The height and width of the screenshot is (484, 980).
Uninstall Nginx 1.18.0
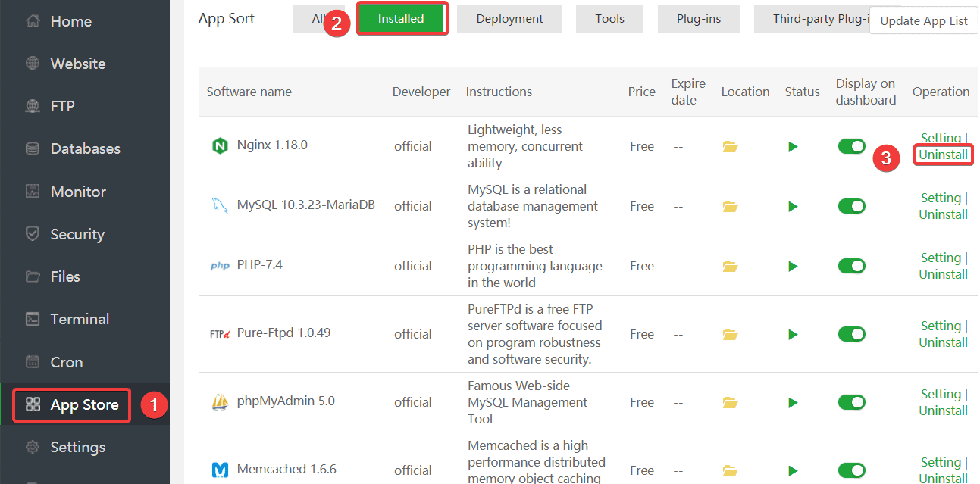(x=943, y=155)
